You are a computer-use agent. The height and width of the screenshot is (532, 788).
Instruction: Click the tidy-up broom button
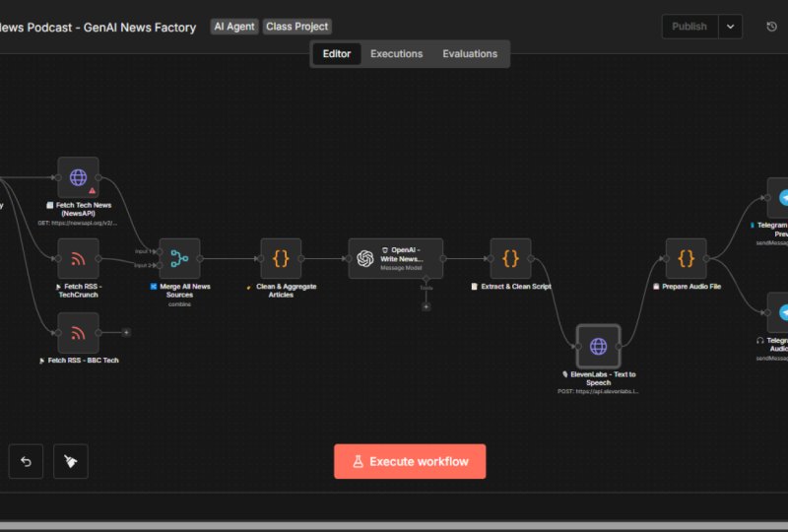coord(71,461)
